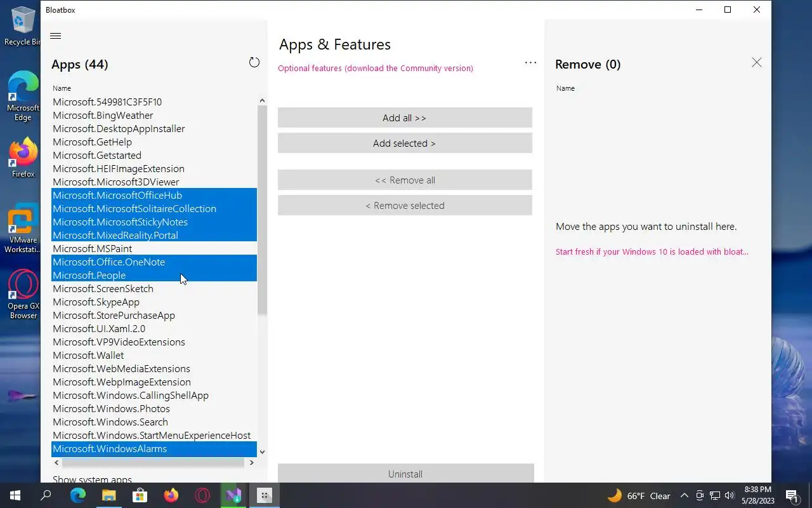Launch Firefox from the taskbar
Image resolution: width=812 pixels, height=508 pixels.
171,495
